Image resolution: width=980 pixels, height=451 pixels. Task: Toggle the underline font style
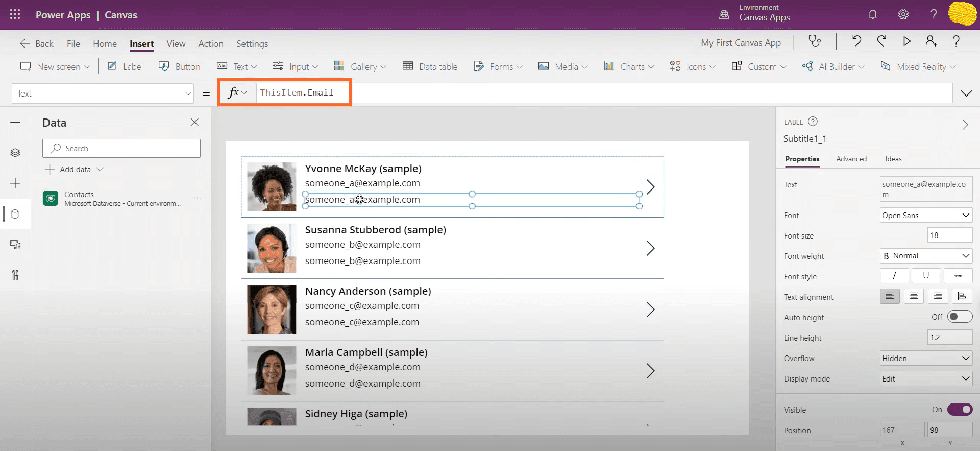click(925, 276)
